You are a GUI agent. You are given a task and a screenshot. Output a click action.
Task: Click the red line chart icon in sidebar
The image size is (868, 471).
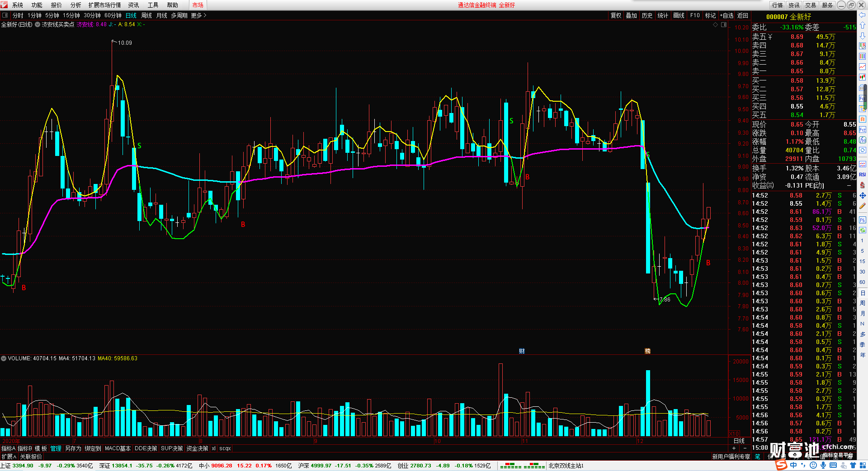[x=863, y=67]
